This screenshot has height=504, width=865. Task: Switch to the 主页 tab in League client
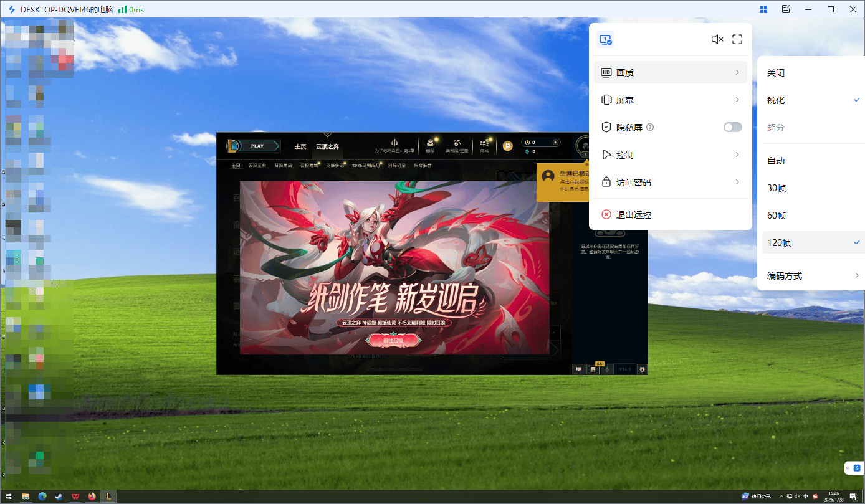coord(300,146)
